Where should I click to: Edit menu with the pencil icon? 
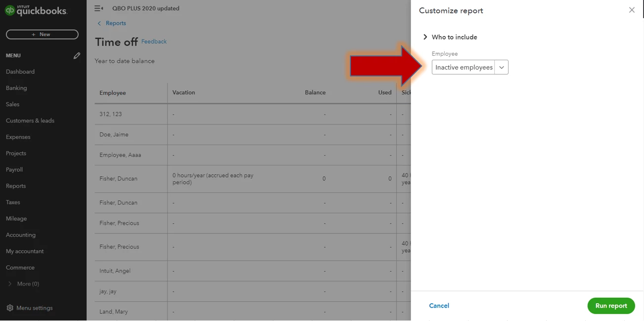pyautogui.click(x=77, y=56)
